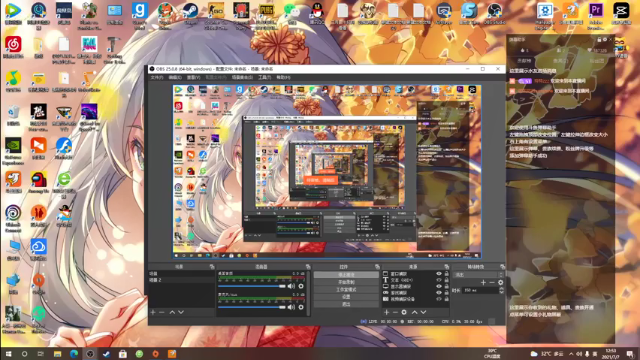Open GeForce Experience desktop shortcut
Viewport: 640px width, 360px height.
coord(13,151)
